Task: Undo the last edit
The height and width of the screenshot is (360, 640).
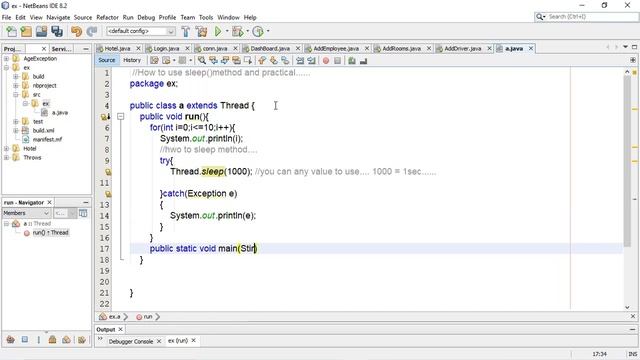Action: point(76,31)
